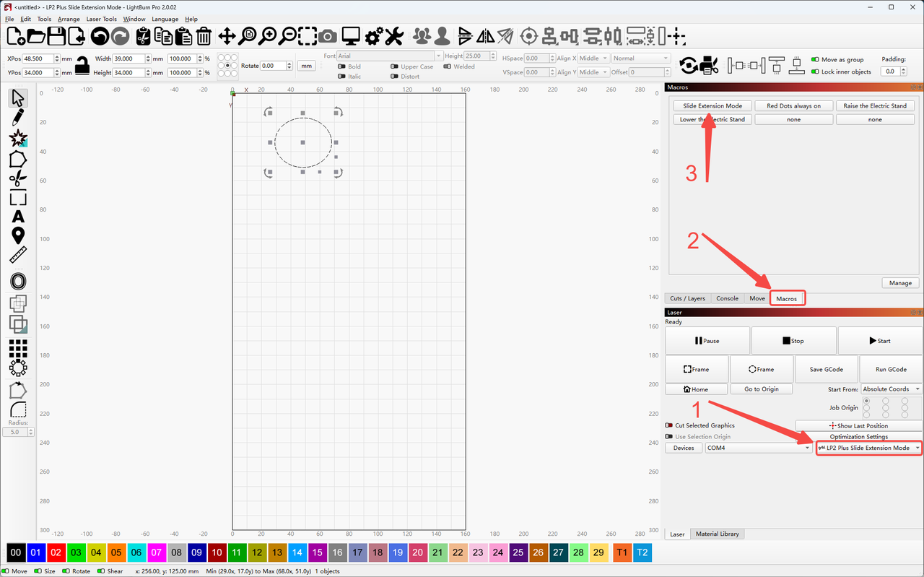
Task: Select the Measure ruler tool
Action: [x=18, y=255]
